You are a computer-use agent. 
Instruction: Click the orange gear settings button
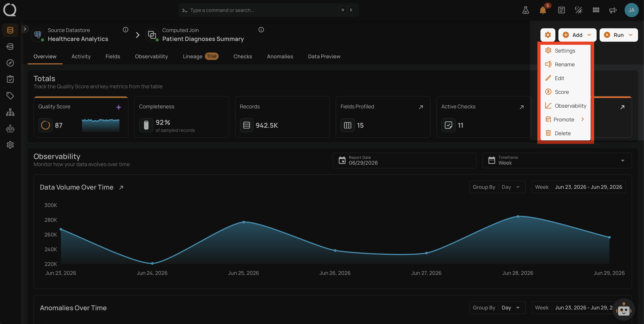548,35
